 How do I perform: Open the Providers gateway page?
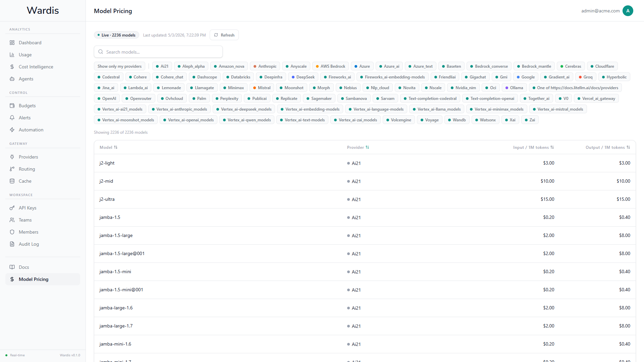pyautogui.click(x=43, y=157)
